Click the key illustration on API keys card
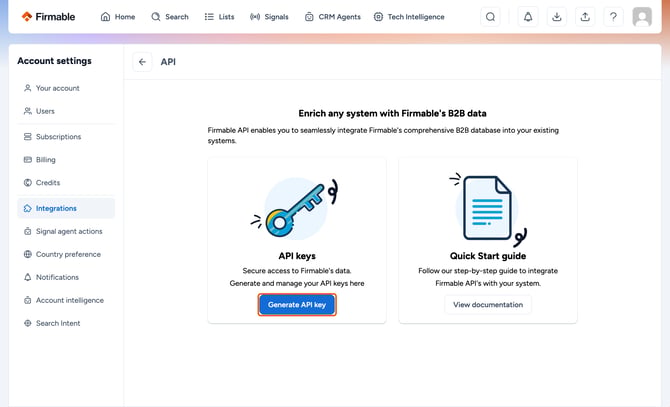 pyautogui.click(x=295, y=208)
